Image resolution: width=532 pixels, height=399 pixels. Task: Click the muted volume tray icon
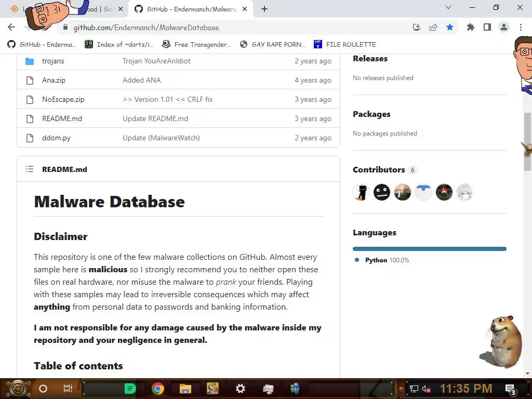(426, 389)
